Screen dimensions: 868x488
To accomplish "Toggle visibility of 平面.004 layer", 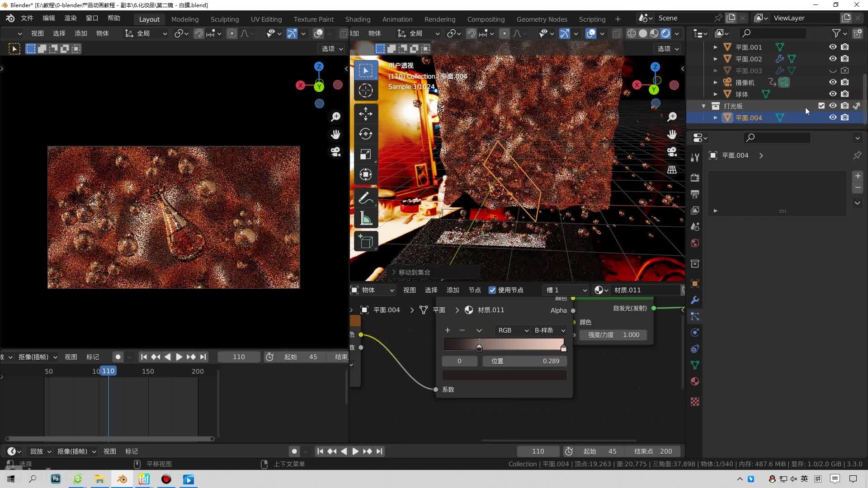I will 833,117.
